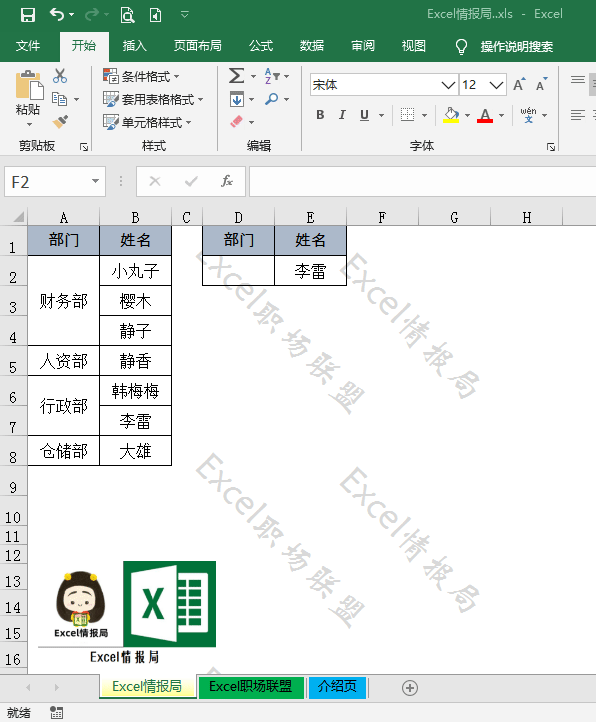
Task: Click Increase Font Size icon
Action: click(x=520, y=85)
